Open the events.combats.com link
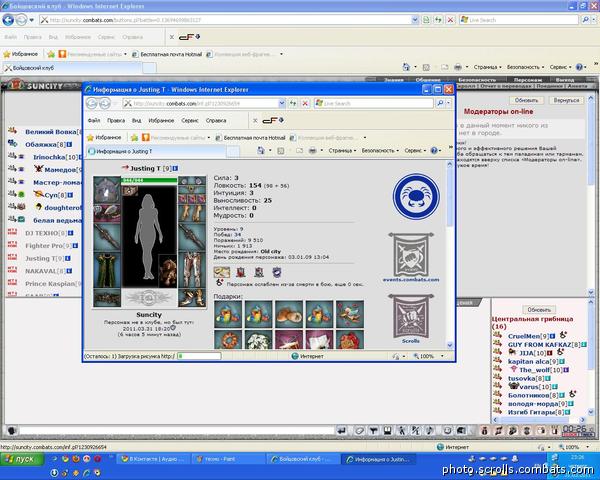This screenshot has width=600, height=480. (411, 279)
